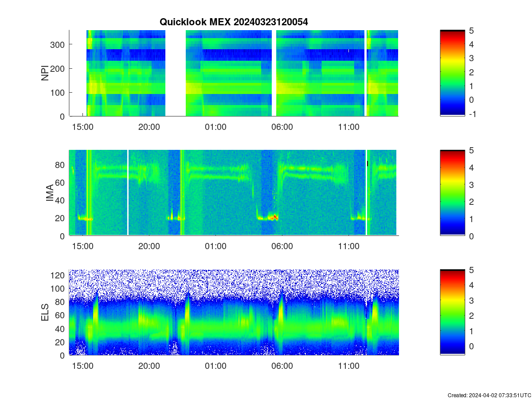Screen dimensions: 532x399
Task: Click the -1 label on the NPI colorbar
Action: pos(473,114)
